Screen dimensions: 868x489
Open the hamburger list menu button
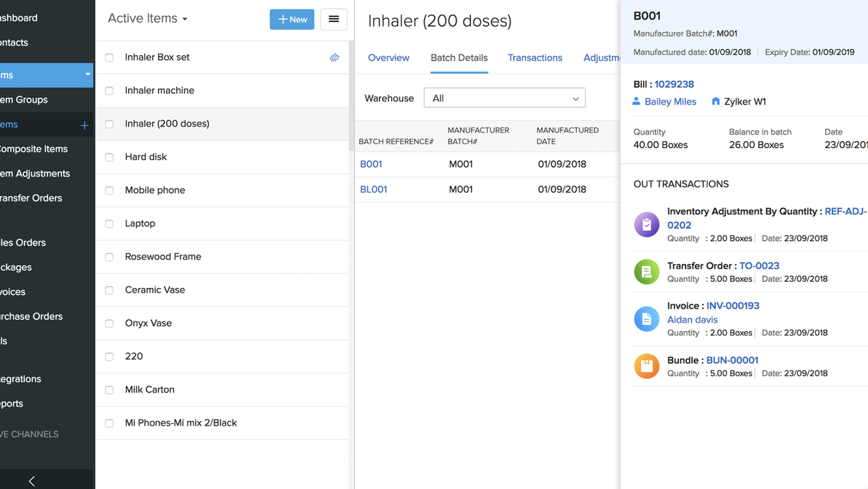point(333,20)
